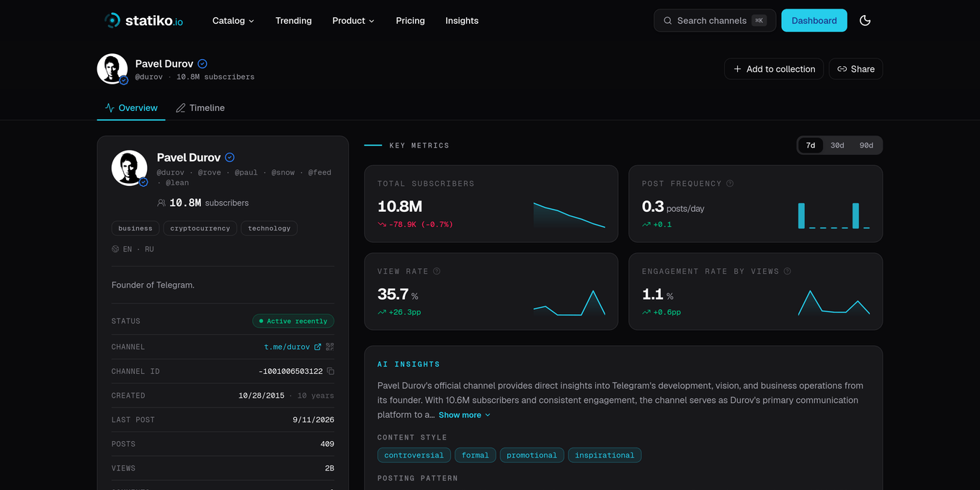Click the search magnifier icon

(x=668, y=21)
